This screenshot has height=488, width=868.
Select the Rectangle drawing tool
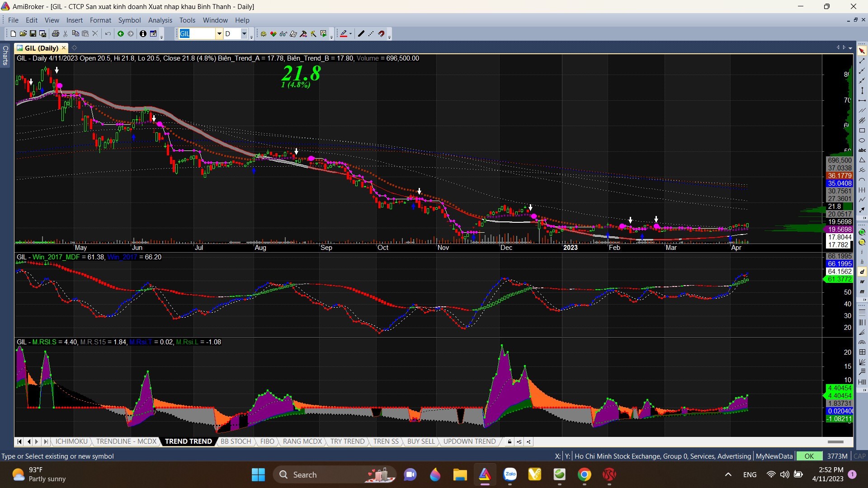point(862,131)
